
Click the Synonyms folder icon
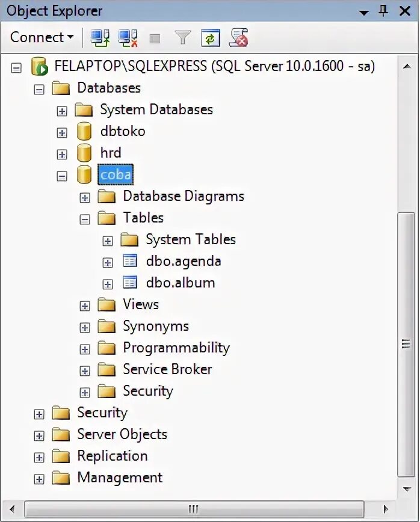pos(107,326)
